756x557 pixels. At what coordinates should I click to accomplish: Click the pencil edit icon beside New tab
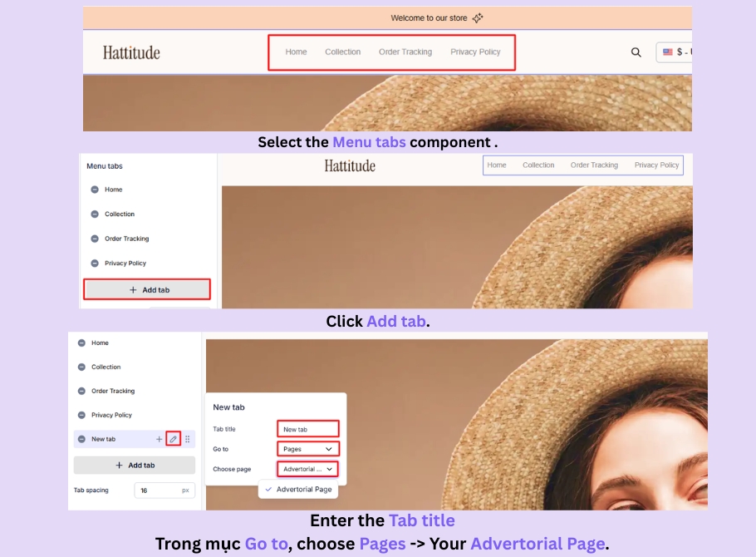point(174,439)
